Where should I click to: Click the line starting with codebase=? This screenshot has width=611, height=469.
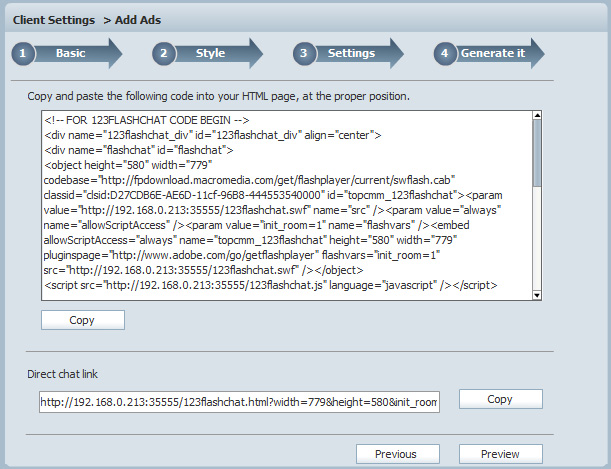click(249, 180)
